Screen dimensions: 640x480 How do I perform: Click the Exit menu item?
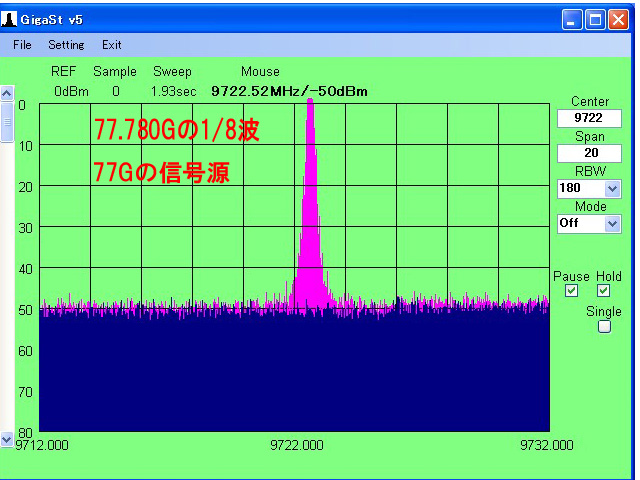pos(111,44)
